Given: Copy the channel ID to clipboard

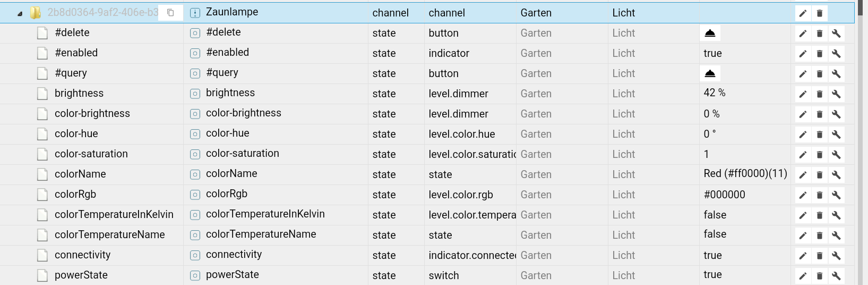Looking at the screenshot, I should click(170, 13).
